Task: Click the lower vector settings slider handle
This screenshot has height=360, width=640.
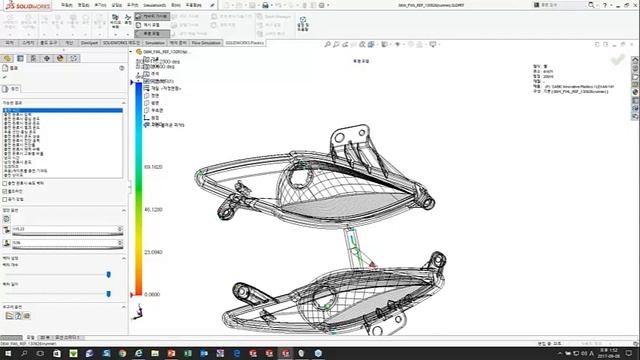Action: pos(109,294)
